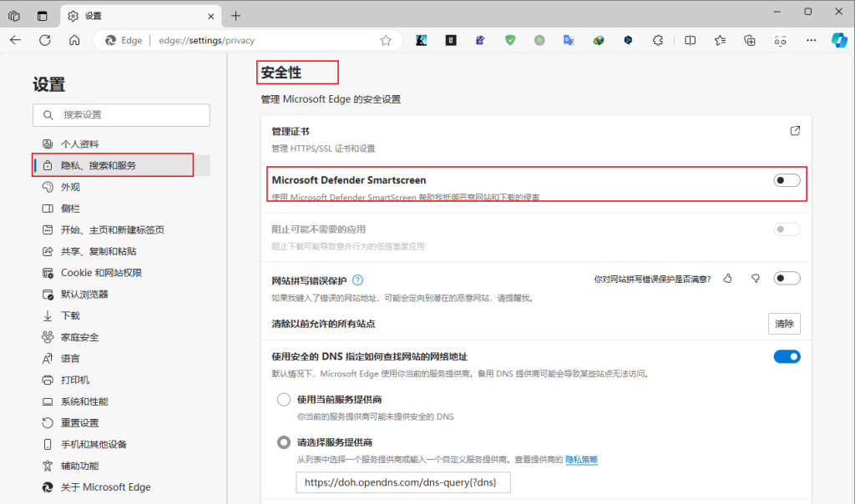This screenshot has width=855, height=504.
Task: Open the home page icon
Action: pos(74,40)
